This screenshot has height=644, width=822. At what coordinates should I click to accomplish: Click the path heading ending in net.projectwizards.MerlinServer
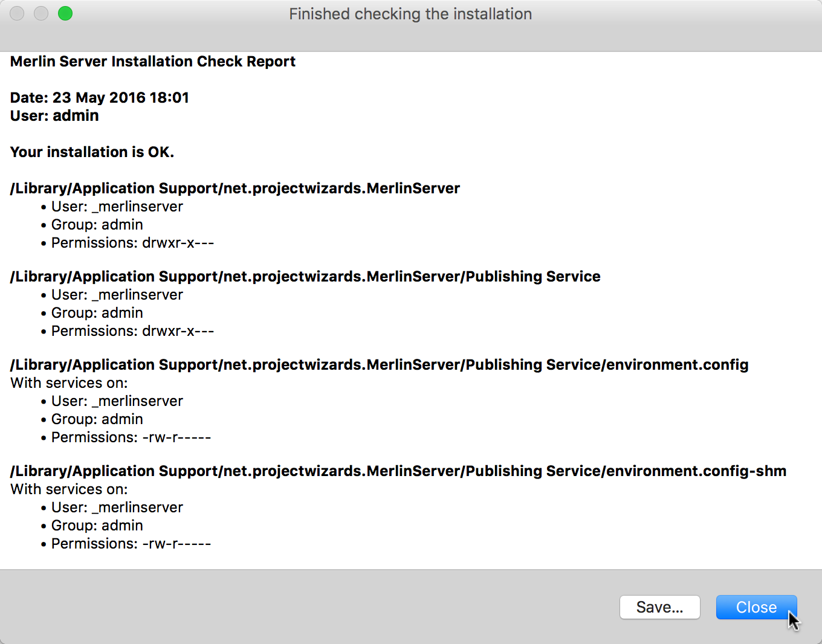pyautogui.click(x=235, y=188)
